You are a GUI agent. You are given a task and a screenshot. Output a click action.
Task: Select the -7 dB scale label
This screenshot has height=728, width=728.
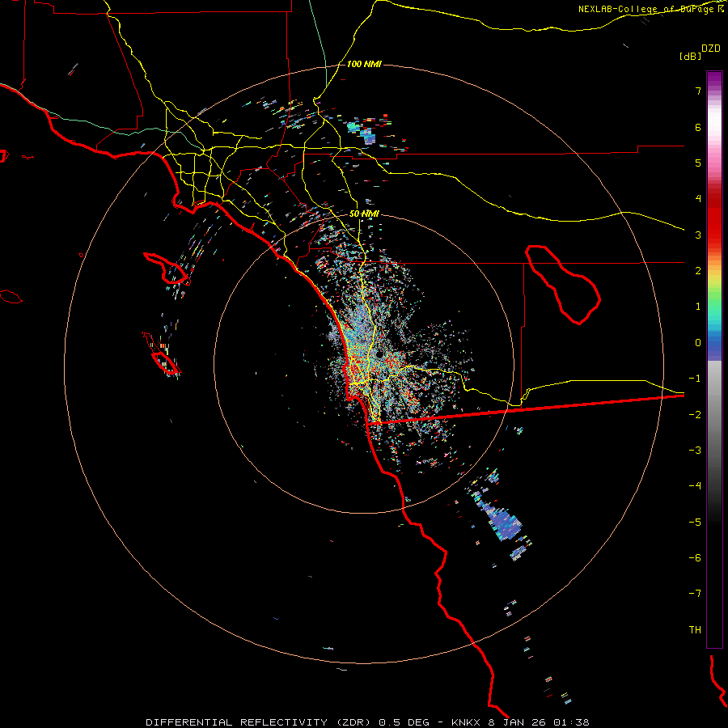coord(695,594)
